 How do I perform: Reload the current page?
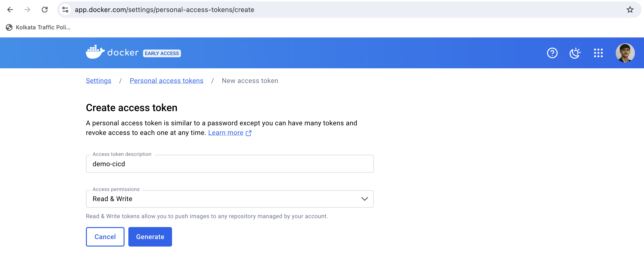pyautogui.click(x=44, y=10)
